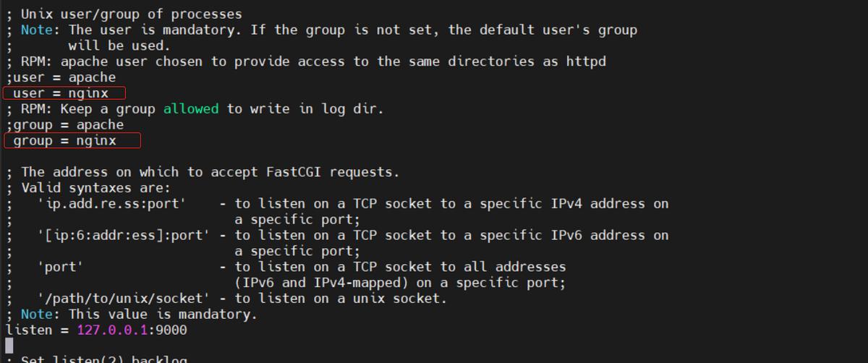
Task: Click the cyan 'Note' before 'The user is mandatory'
Action: pyautogui.click(x=37, y=30)
